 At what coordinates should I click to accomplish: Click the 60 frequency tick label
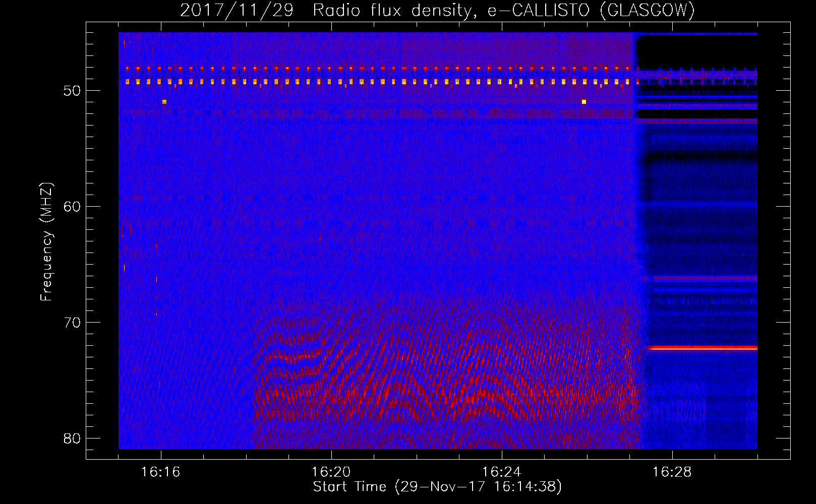(x=73, y=207)
